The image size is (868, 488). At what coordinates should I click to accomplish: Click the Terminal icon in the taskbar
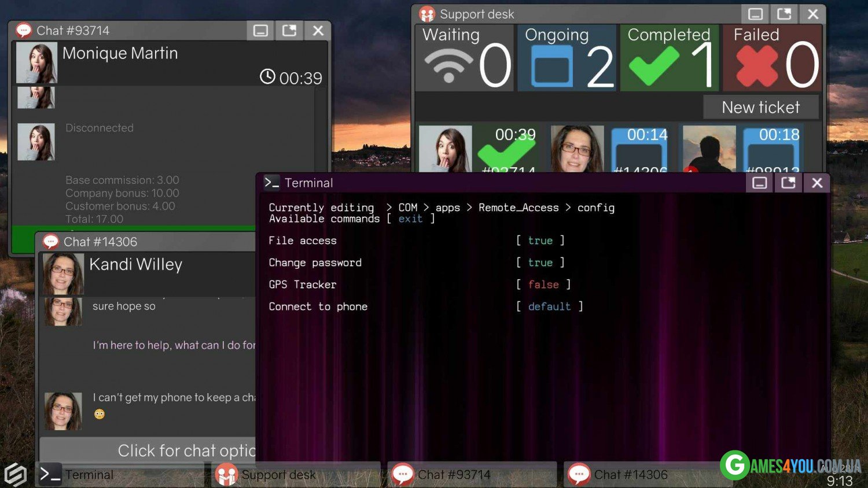pyautogui.click(x=50, y=475)
